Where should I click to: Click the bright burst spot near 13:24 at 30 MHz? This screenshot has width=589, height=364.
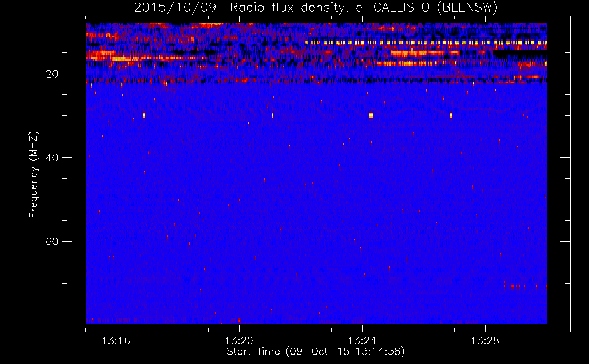pyautogui.click(x=371, y=115)
